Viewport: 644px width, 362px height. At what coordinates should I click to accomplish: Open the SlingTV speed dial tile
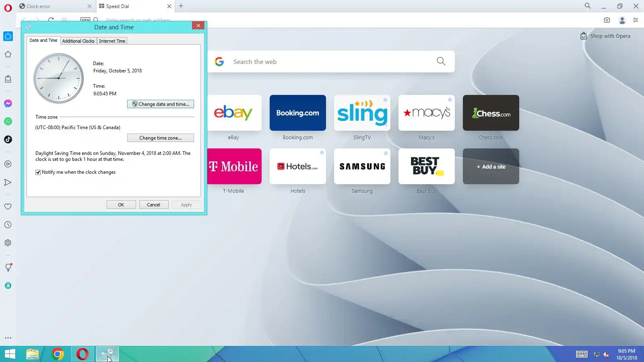(x=362, y=113)
